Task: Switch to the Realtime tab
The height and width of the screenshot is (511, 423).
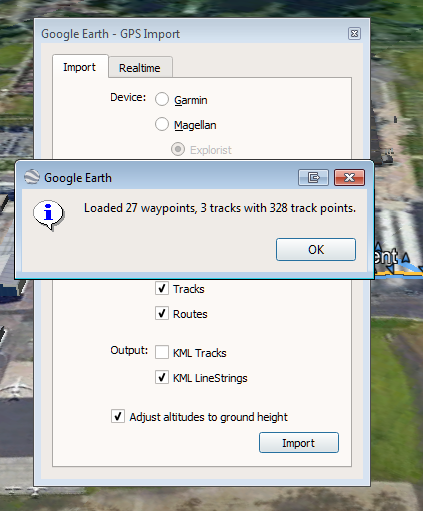Action: coord(140,68)
